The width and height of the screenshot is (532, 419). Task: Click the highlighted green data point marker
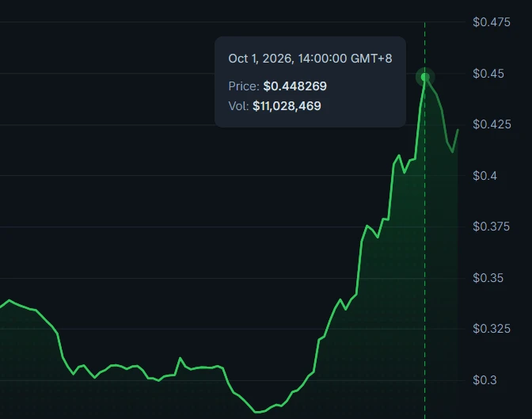pos(425,78)
